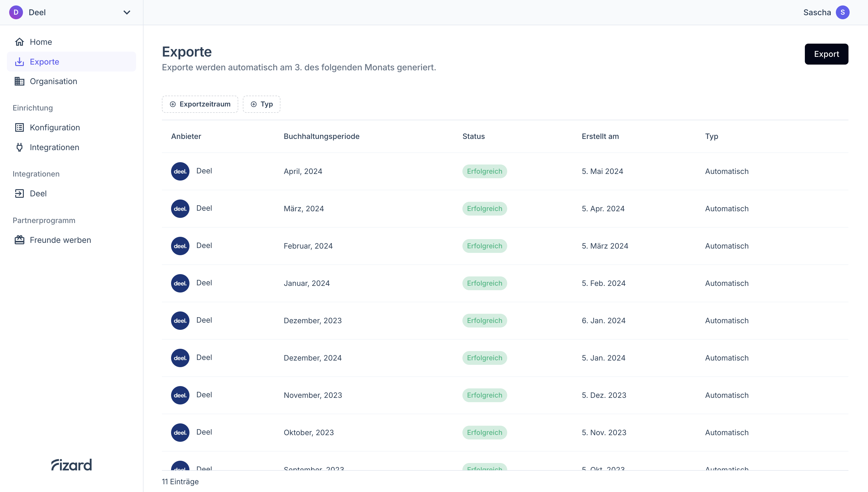Go to Home in the sidebar
The height and width of the screenshot is (492, 868).
[71, 42]
